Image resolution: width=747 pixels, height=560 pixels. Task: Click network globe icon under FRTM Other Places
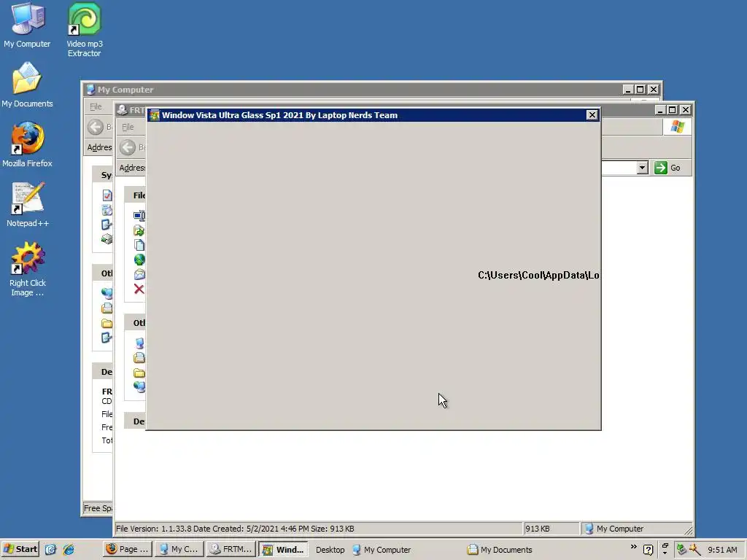click(139, 386)
